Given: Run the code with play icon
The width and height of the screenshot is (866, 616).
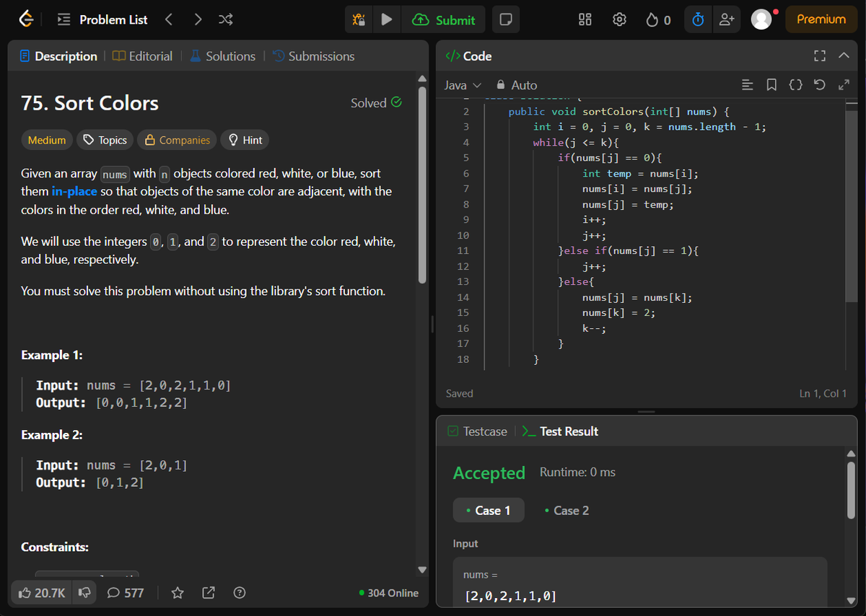Looking at the screenshot, I should tap(387, 20).
